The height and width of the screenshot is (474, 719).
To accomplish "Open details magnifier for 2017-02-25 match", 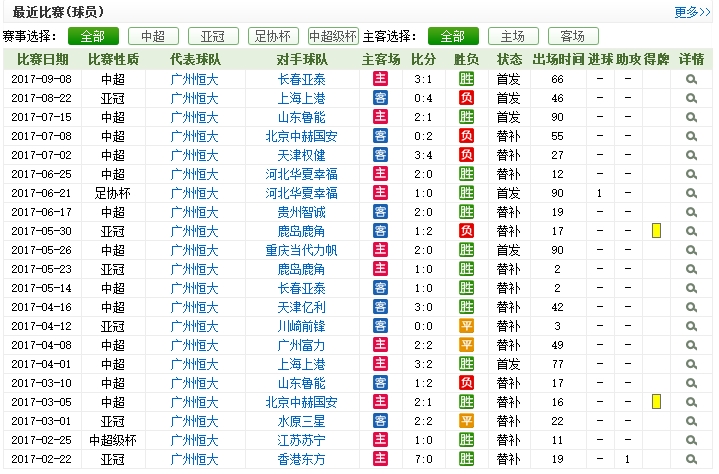I will point(691,441).
